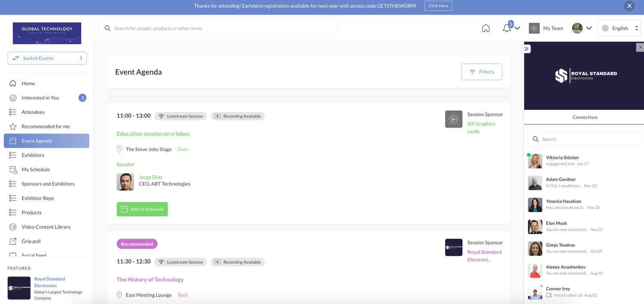The image size is (644, 304).
Task: Collapse the Connections panel with double-chevron
Action: click(x=526, y=49)
